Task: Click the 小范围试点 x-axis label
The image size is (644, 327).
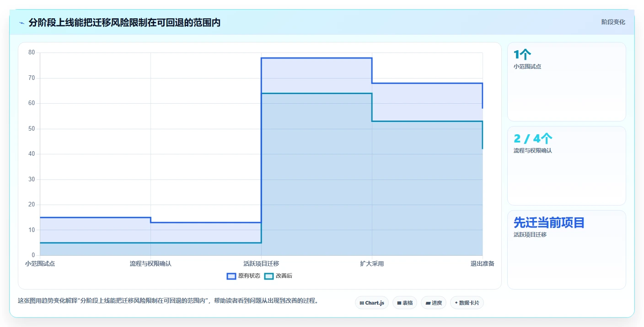Action: click(40, 264)
